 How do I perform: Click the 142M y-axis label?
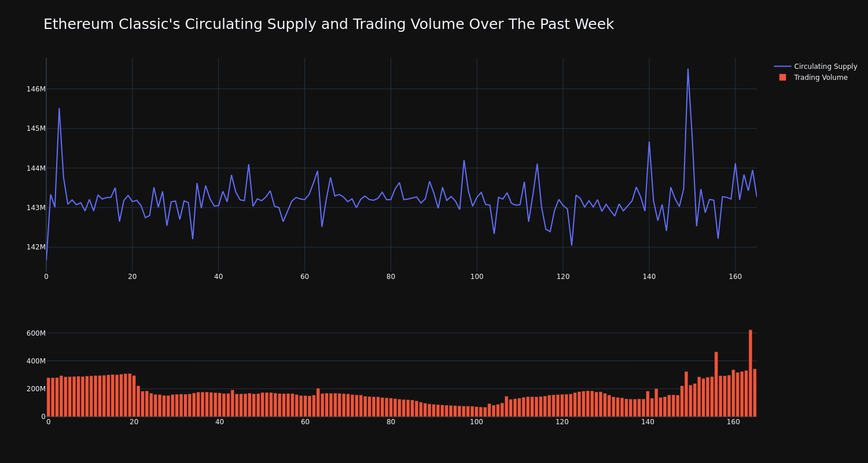36,247
